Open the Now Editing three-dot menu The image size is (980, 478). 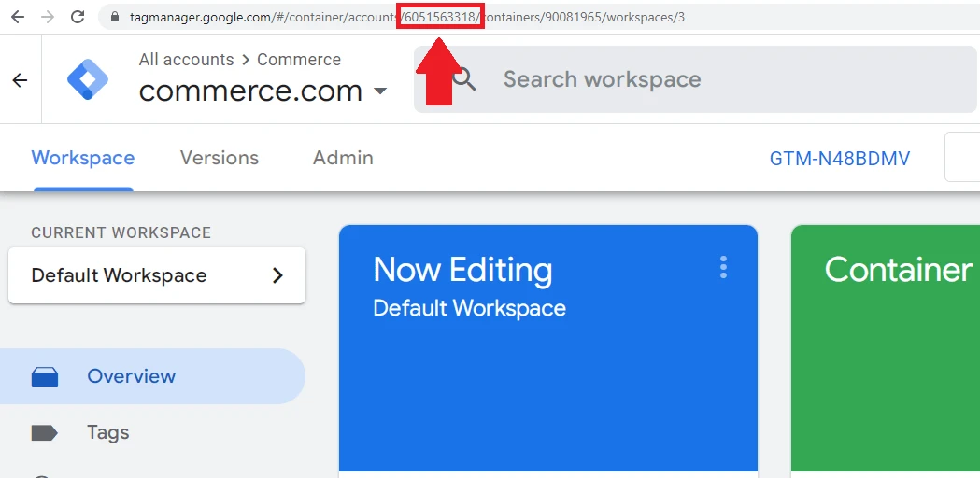coord(723,268)
